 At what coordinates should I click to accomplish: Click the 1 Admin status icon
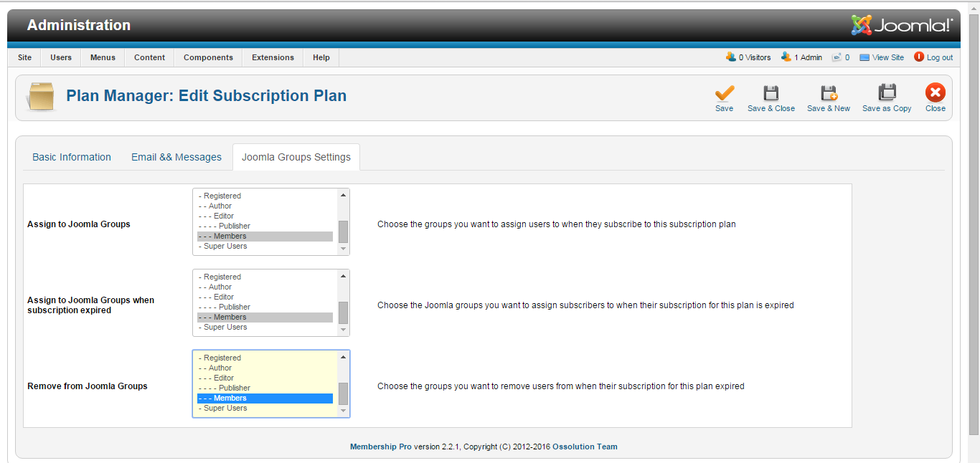[x=786, y=57]
